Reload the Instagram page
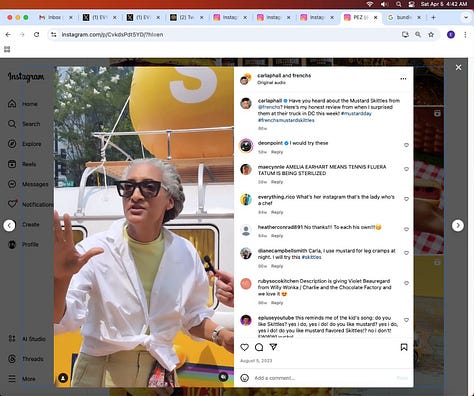Image resolution: width=474 pixels, height=396 pixels. [x=36, y=35]
